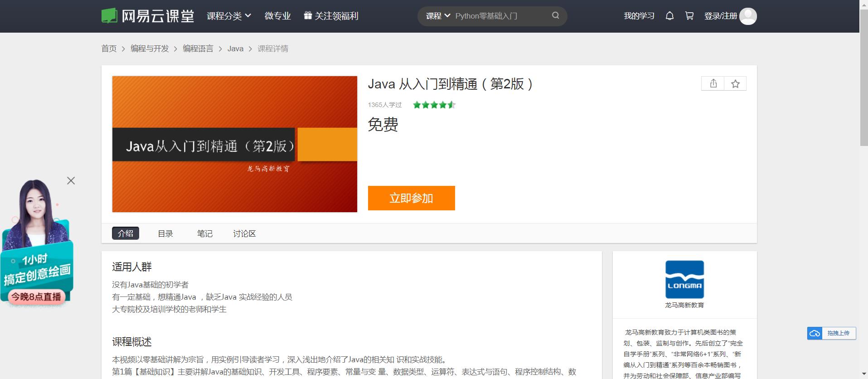The width and height of the screenshot is (868, 379).
Task: Click the course cover thumbnail
Action: point(235,144)
